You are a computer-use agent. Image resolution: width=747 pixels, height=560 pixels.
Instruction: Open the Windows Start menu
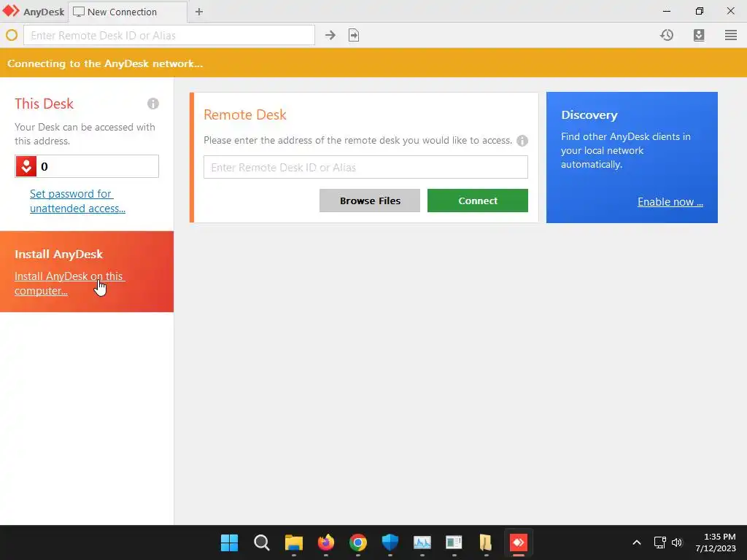point(230,542)
